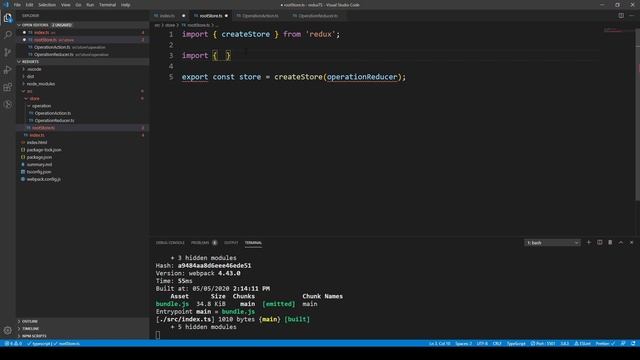This screenshot has height=360, width=640.
Task: Switch to the OperationAction.ts editor tab
Action: 260,16
